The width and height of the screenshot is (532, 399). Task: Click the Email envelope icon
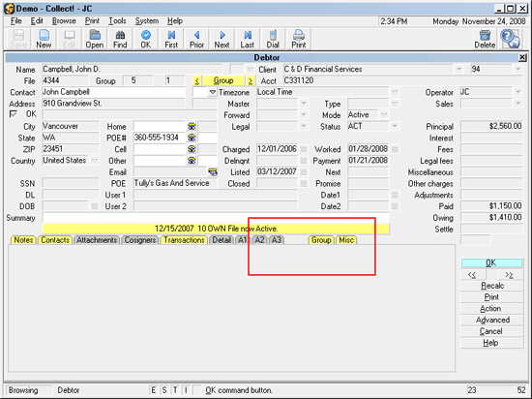click(213, 172)
